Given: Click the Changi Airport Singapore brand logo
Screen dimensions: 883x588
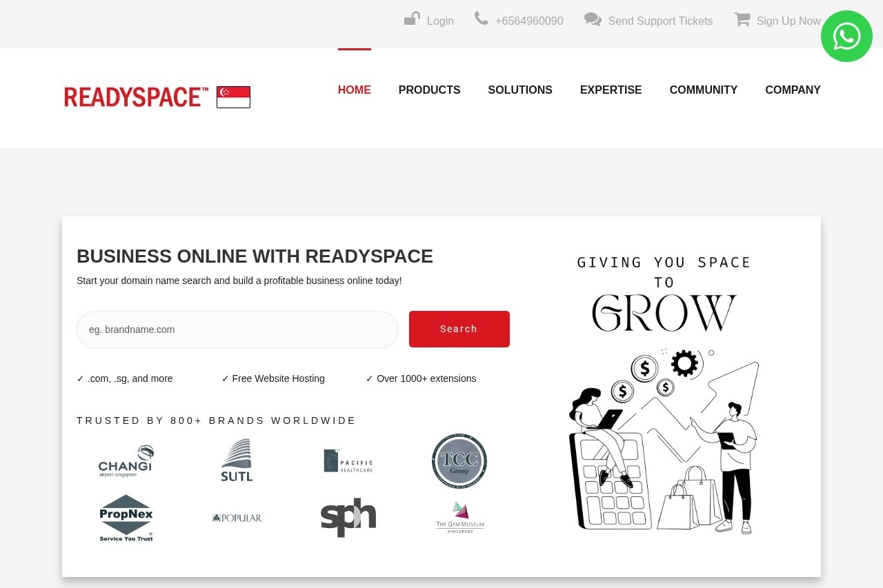Looking at the screenshot, I should (x=126, y=460).
